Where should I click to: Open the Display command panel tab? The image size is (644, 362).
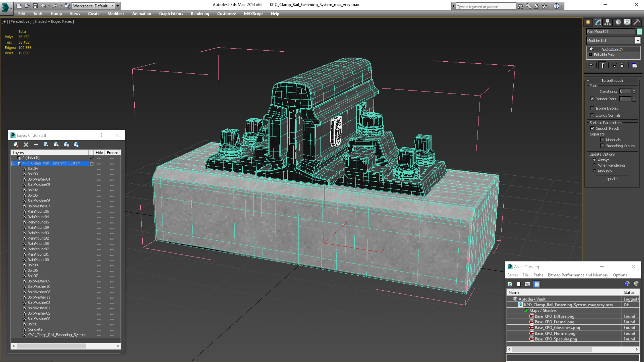[627, 22]
